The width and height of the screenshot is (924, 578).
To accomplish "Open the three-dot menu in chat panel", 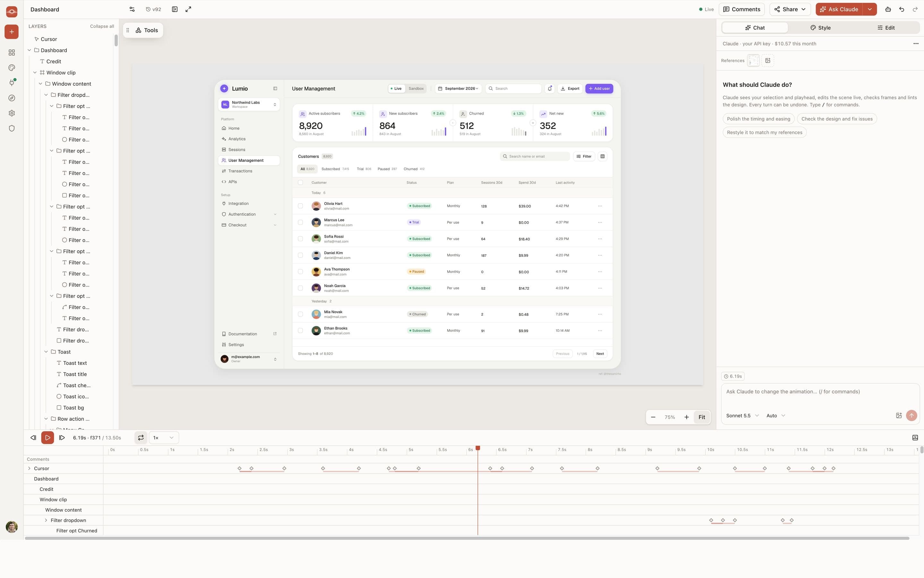I will (916, 44).
